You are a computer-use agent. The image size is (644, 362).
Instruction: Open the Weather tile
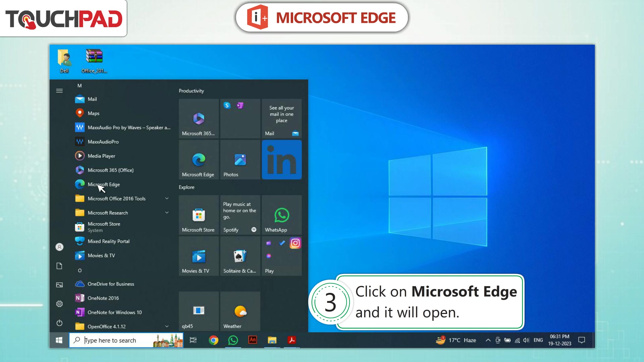240,311
